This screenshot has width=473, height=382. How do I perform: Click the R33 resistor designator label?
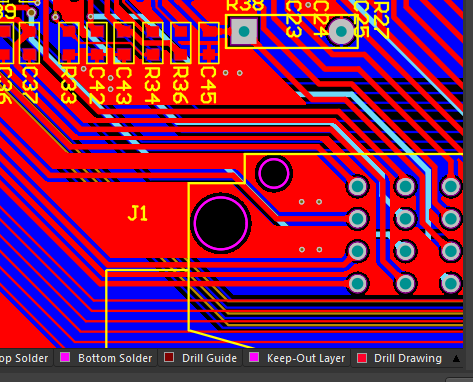[69, 85]
